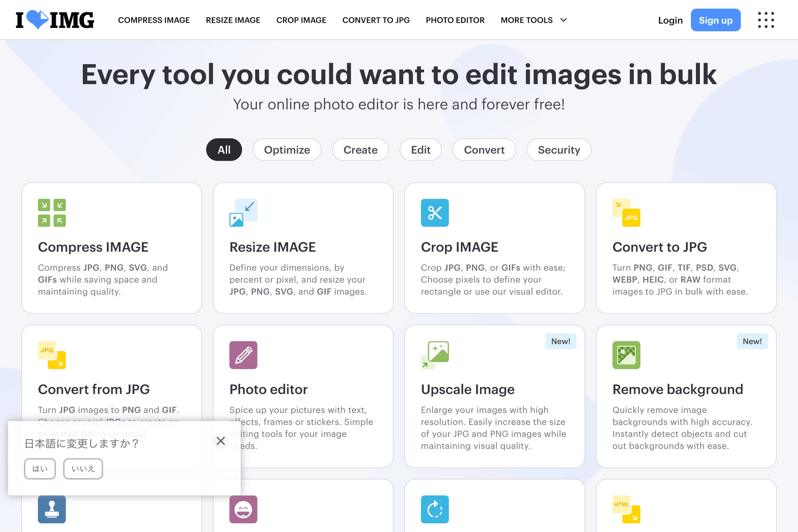Image resolution: width=798 pixels, height=532 pixels.
Task: Click the New! badge on Remove background
Action: [x=752, y=341]
